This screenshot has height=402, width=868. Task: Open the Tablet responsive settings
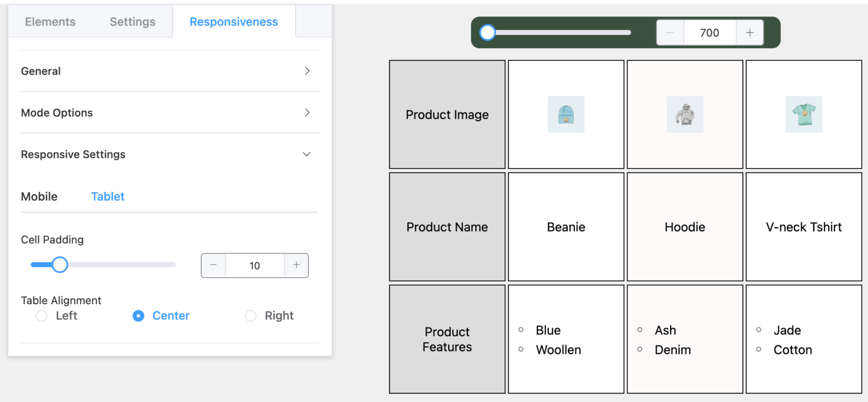107,197
